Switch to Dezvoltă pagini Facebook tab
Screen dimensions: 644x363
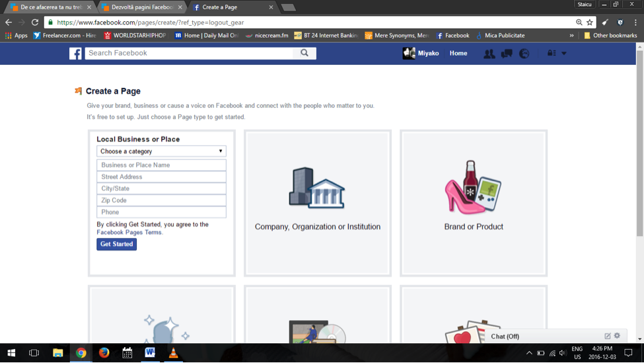(142, 7)
